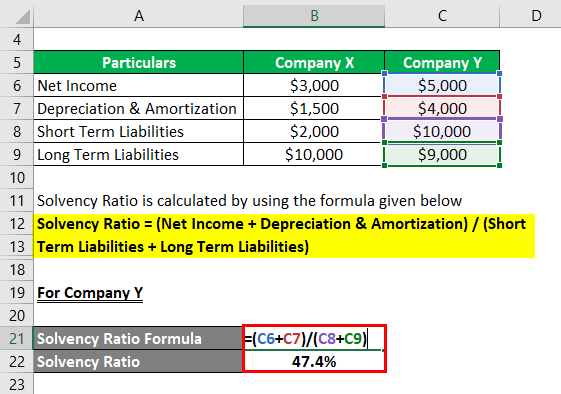Click the Company Y header cell
Screen dimensions: 561x394
(x=442, y=62)
